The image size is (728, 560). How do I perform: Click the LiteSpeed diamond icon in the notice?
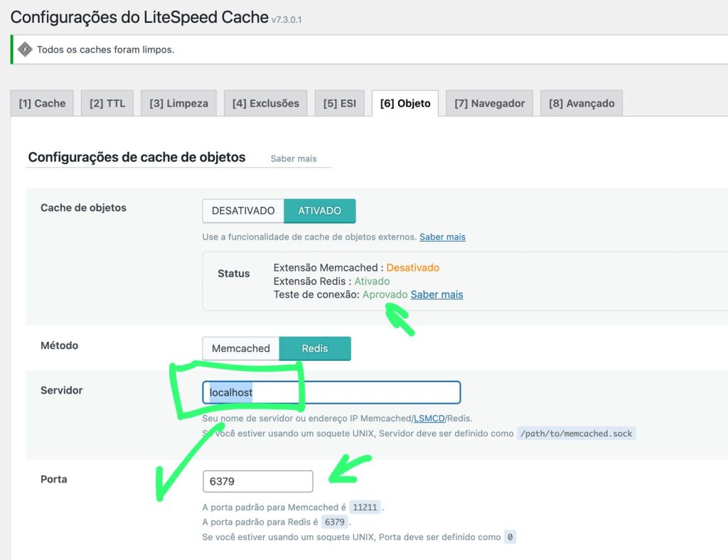[25, 50]
